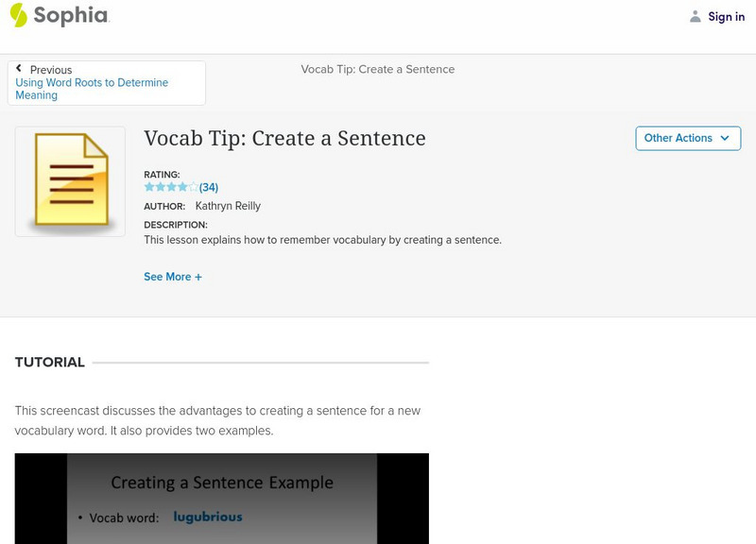The height and width of the screenshot is (544, 756).
Task: Click the Vocab Tip: Create a Sentence heading
Action: (284, 138)
